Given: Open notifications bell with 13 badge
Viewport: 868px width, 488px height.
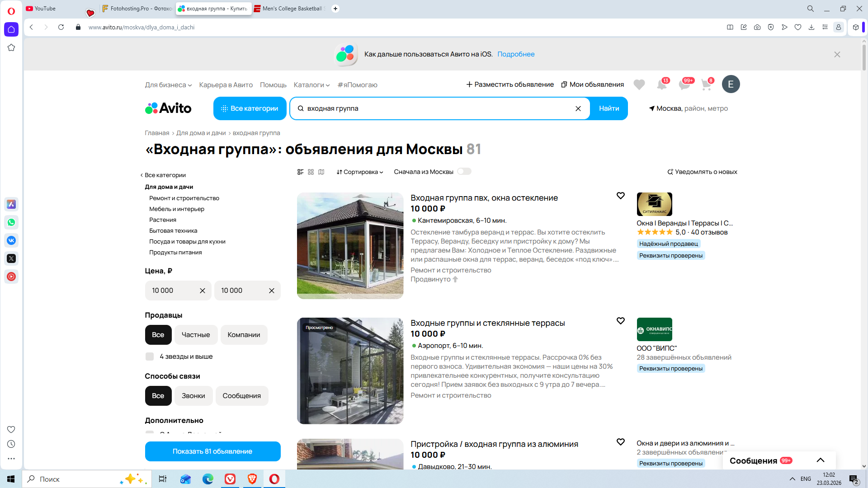Looking at the screenshot, I should click(x=661, y=84).
